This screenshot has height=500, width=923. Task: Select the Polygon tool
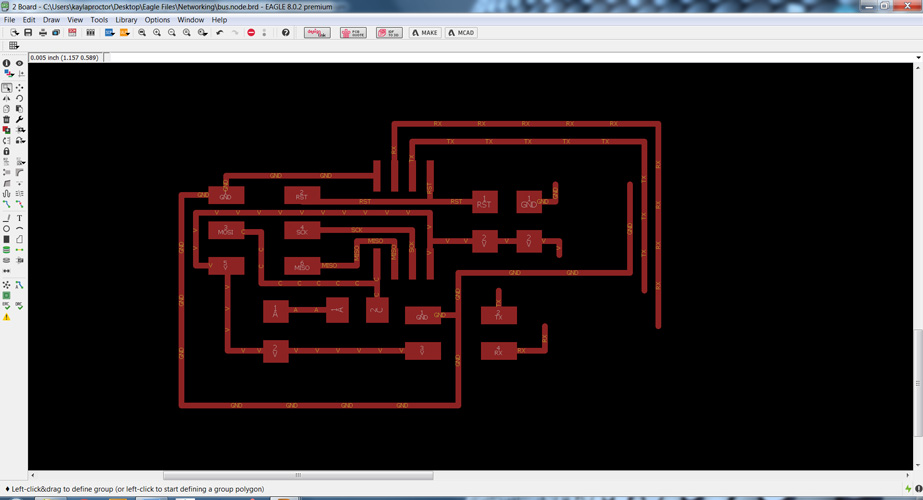point(19,239)
